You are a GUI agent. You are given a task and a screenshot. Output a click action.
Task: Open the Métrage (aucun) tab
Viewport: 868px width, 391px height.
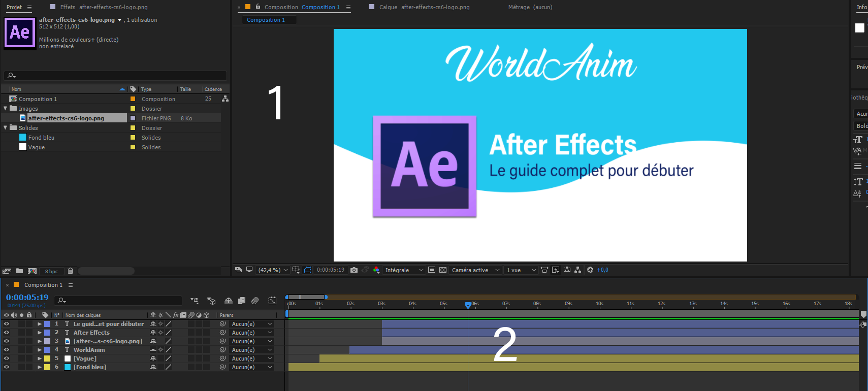click(530, 7)
